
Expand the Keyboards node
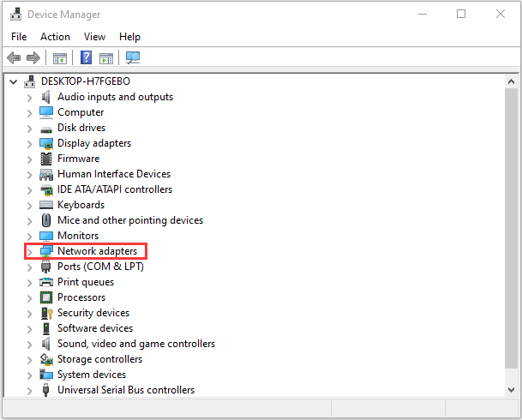click(x=30, y=206)
